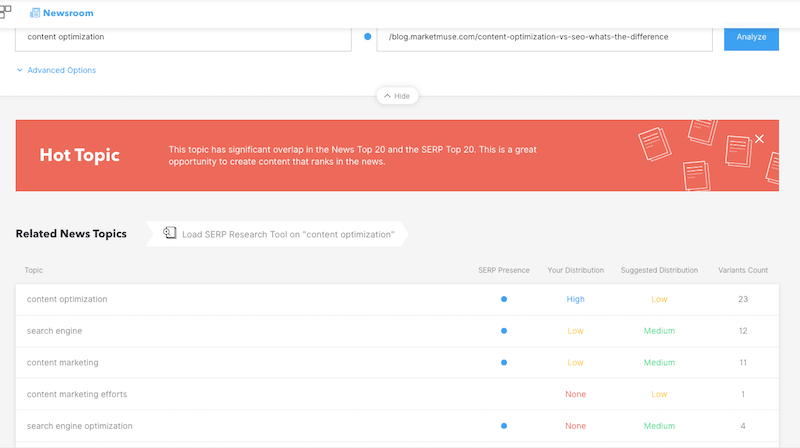Screen dimensions: 800x448
Task: Click the content optimization topic input field
Action: [183, 37]
